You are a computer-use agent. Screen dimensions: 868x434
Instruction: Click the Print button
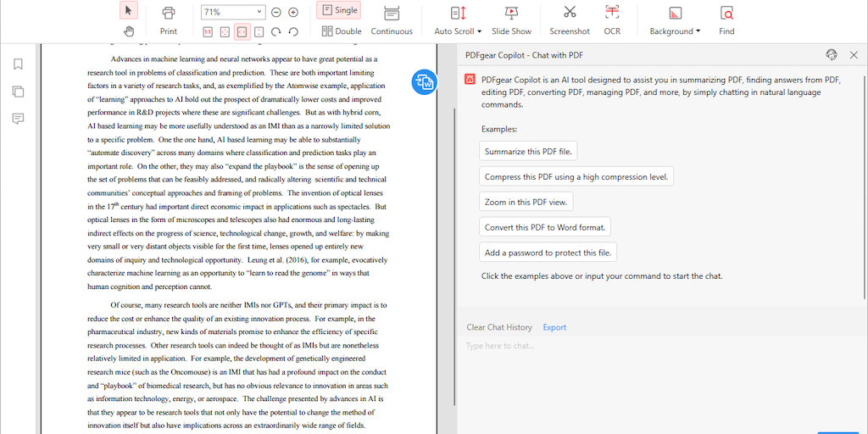tap(169, 21)
